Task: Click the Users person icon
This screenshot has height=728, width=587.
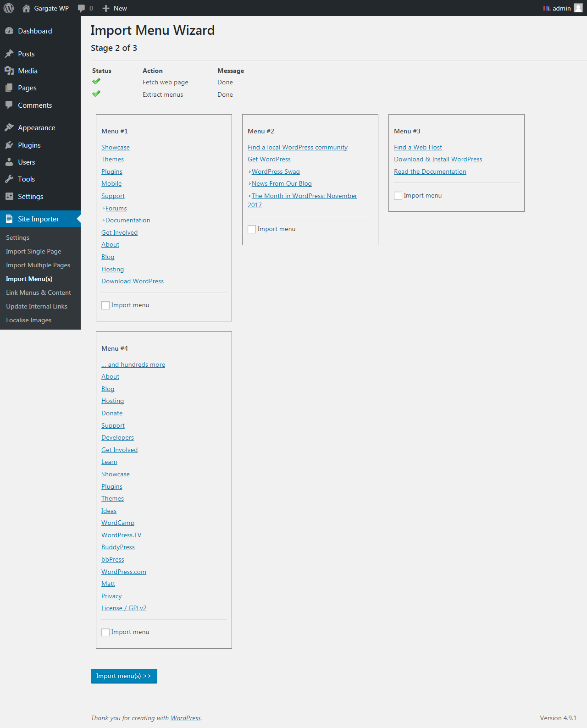Action: 9,162
